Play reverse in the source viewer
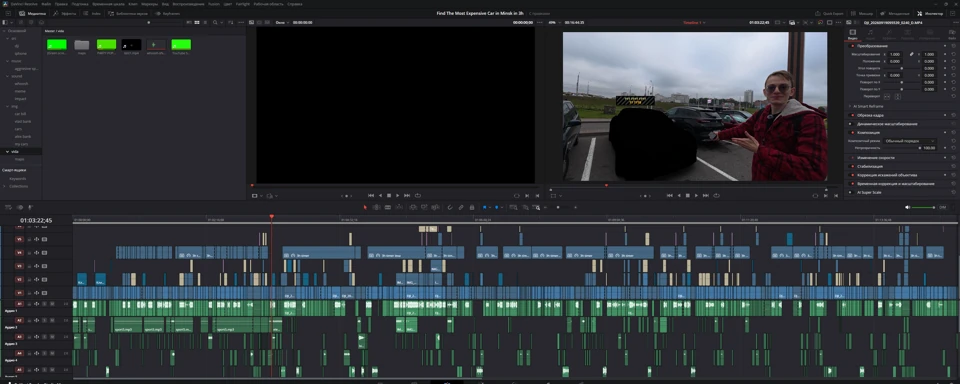The width and height of the screenshot is (960, 384). coord(380,195)
